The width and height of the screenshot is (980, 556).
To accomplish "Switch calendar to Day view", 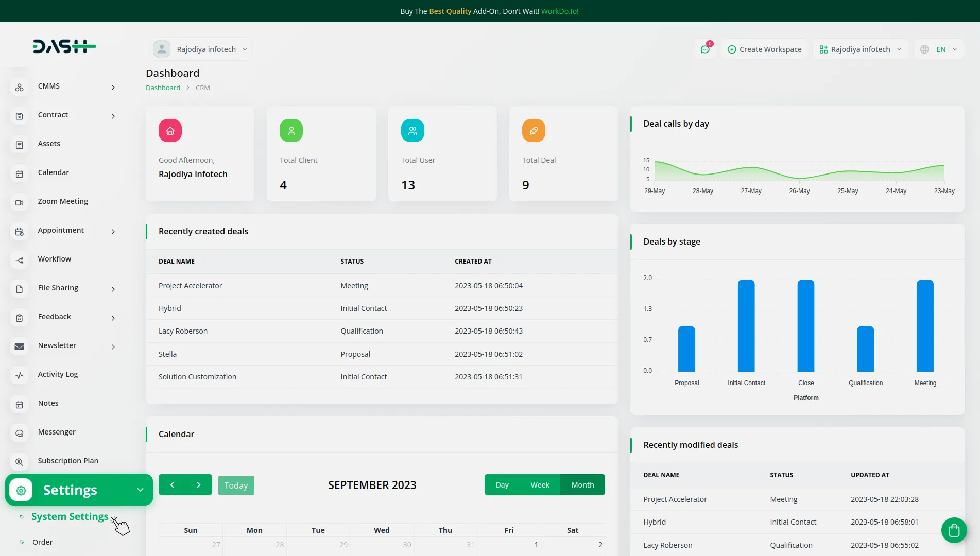I will [x=502, y=485].
